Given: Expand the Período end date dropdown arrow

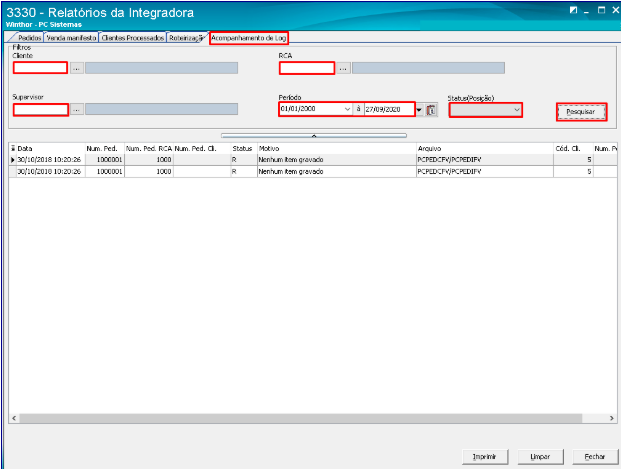Looking at the screenshot, I should (419, 109).
